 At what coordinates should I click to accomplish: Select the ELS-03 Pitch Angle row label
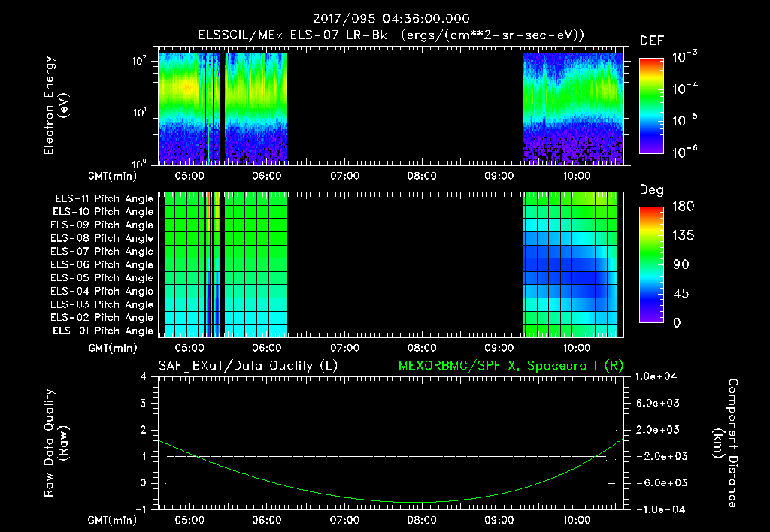(102, 305)
